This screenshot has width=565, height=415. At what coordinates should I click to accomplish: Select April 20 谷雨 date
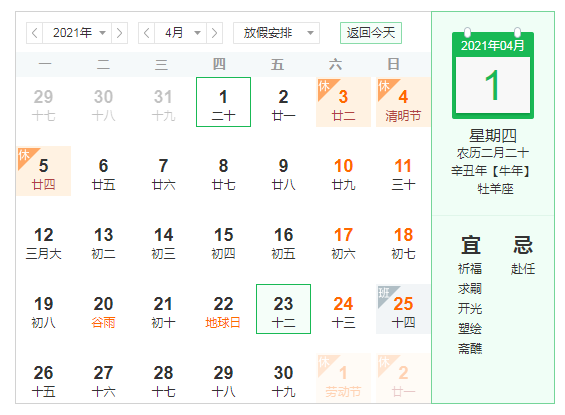click(x=103, y=309)
